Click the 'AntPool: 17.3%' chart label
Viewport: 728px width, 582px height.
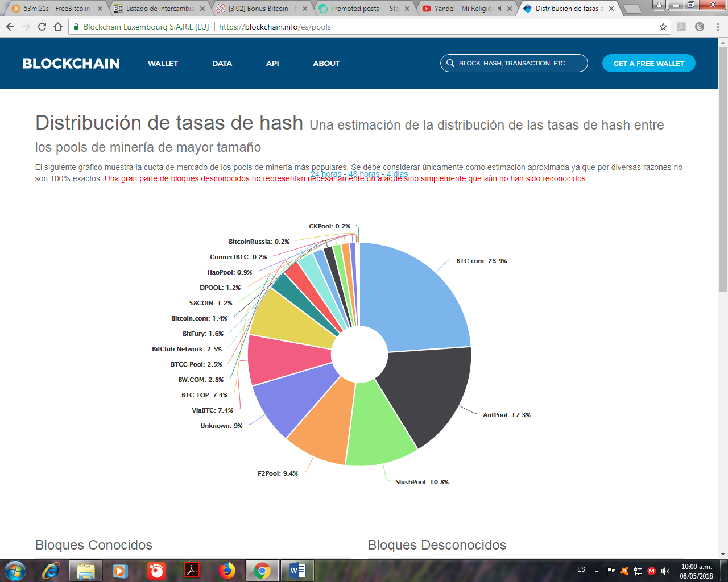[x=507, y=415]
